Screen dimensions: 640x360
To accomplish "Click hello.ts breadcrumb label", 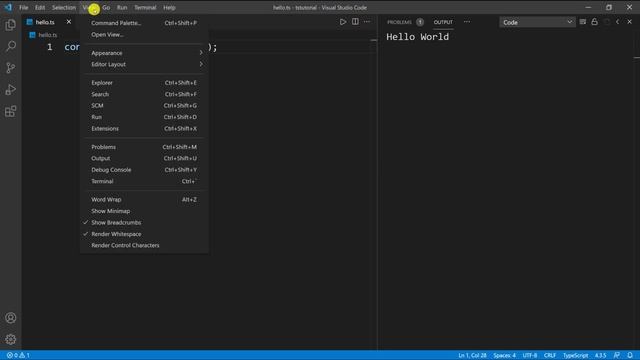I will 48,35.
